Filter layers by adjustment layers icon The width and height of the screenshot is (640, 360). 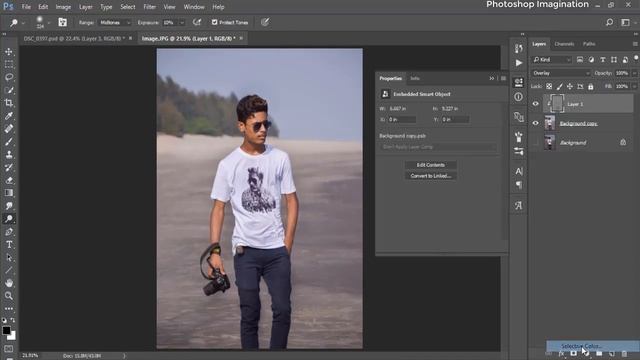591,60
